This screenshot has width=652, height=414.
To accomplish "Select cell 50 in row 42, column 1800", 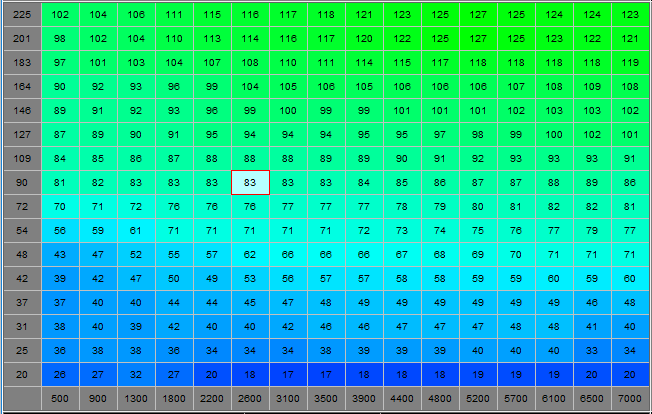I will pos(174,278).
